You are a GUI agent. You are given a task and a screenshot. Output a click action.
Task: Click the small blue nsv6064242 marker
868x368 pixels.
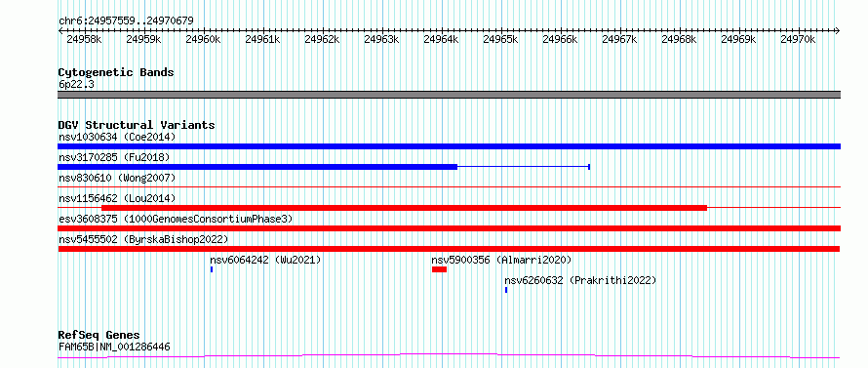(212, 269)
